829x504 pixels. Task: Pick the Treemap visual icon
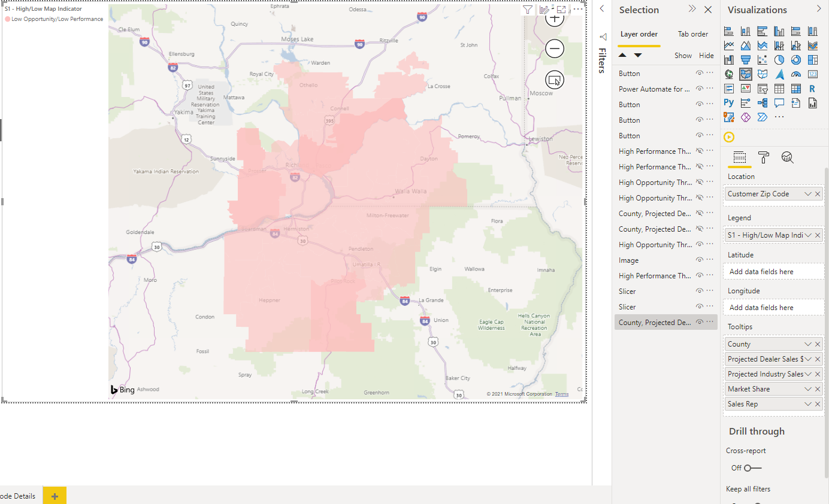point(813,60)
